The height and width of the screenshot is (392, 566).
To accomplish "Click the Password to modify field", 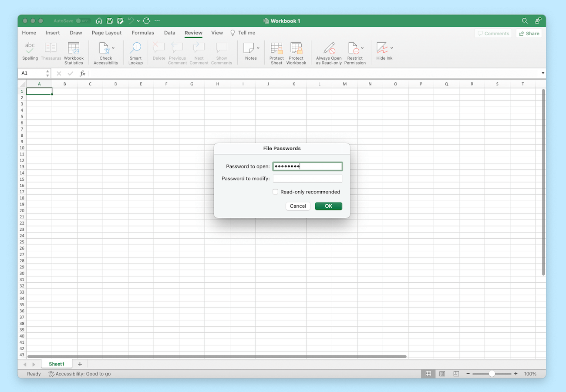I will click(307, 178).
